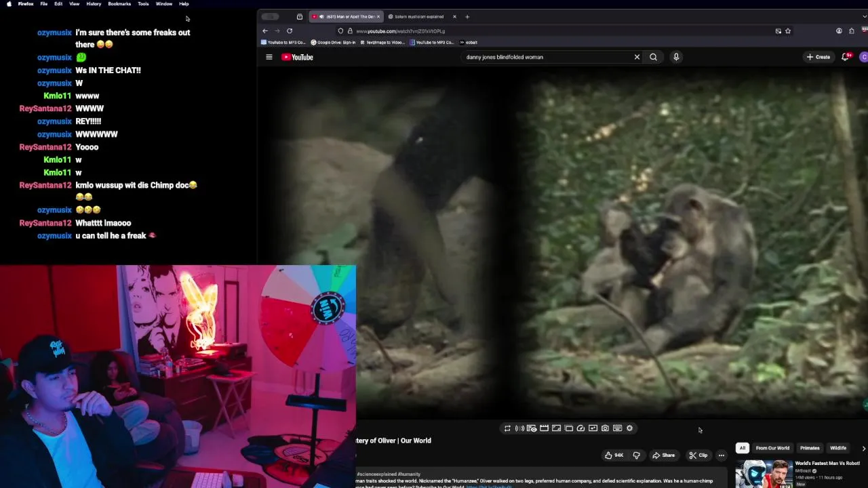The width and height of the screenshot is (868, 488).
Task: Click the volume booster sound-wave icon
Action: pos(519,428)
